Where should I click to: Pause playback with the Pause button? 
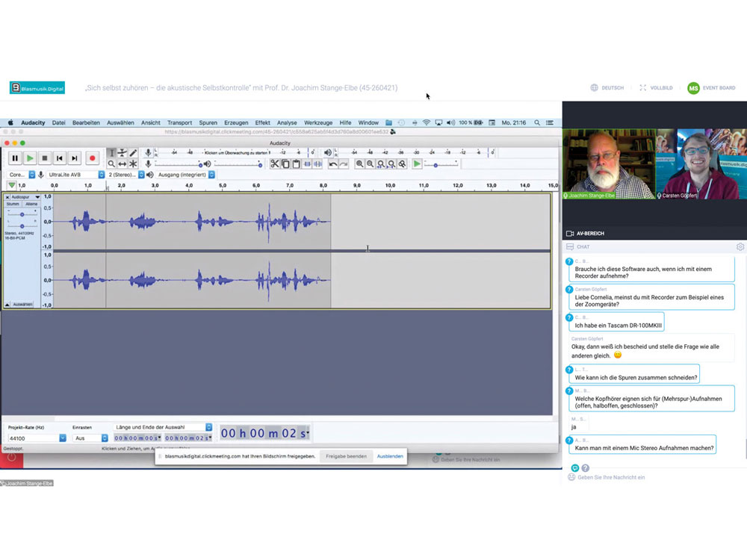(15, 158)
